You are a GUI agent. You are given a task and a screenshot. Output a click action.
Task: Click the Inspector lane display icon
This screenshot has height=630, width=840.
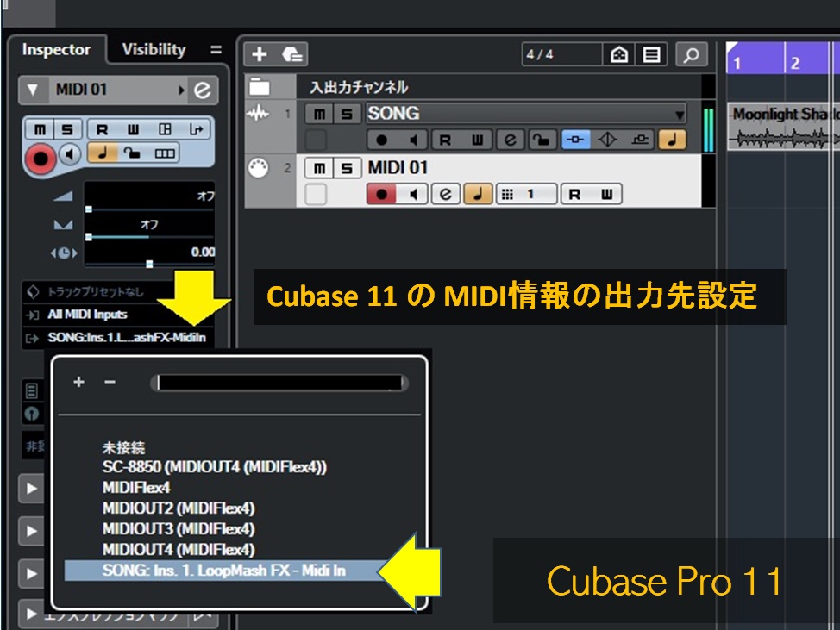tap(165, 153)
